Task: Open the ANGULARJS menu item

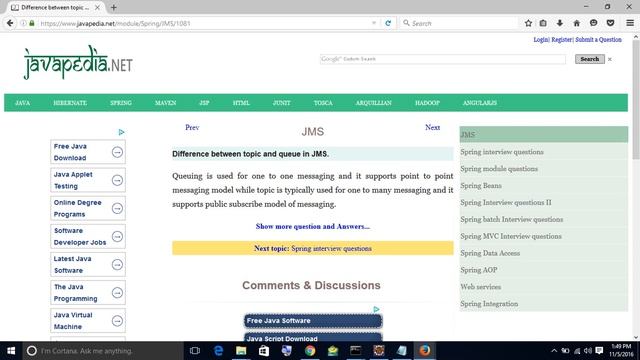Action: (x=480, y=103)
